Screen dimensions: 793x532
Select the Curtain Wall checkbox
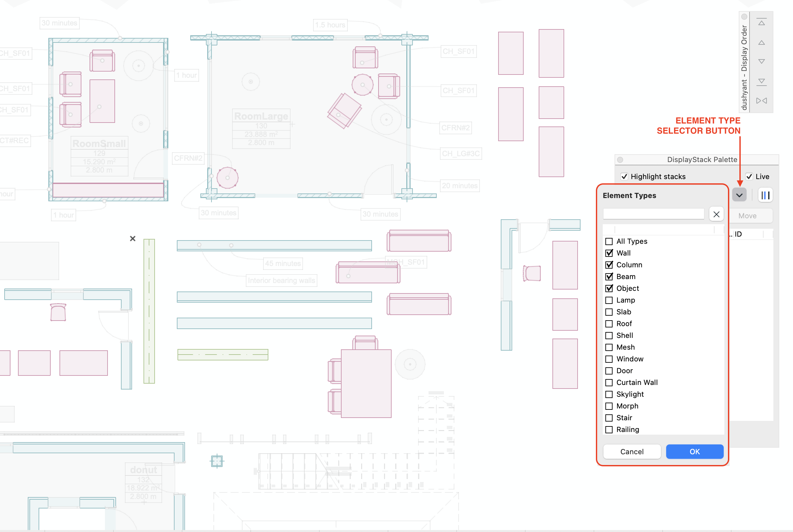click(x=609, y=383)
